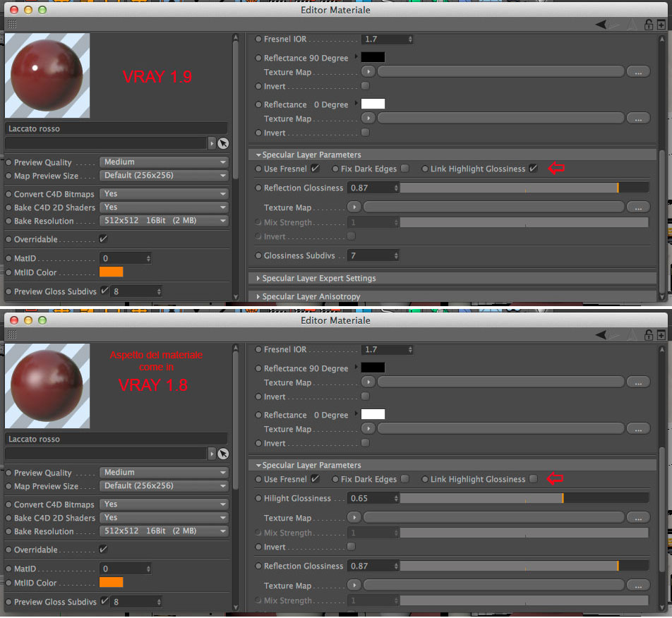This screenshot has height=618, width=672.
Task: Click the lock icon in the bottom Material Editor
Action: 649,335
